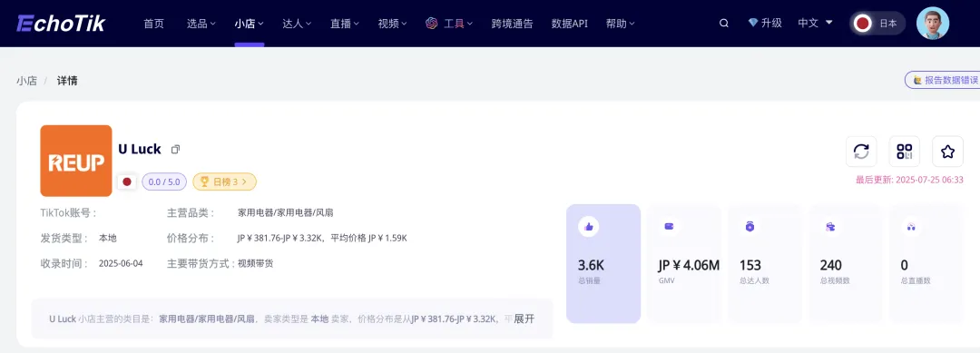Open the 中文 language dropdown
980x353 pixels.
(816, 23)
